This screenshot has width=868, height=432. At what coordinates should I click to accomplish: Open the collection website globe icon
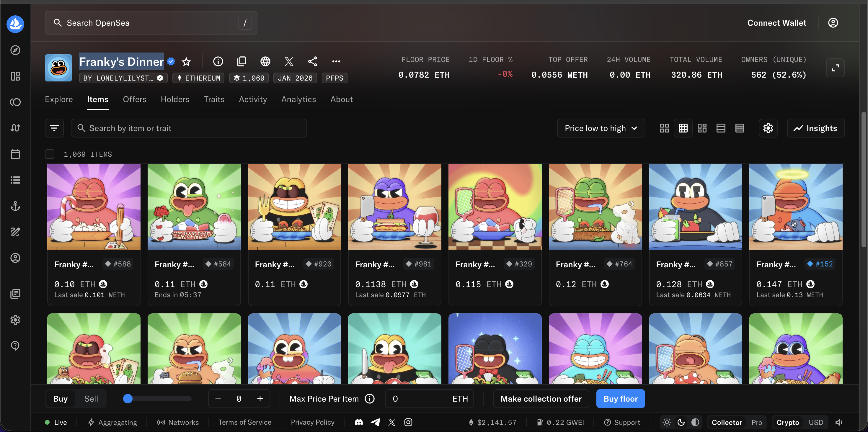(265, 61)
